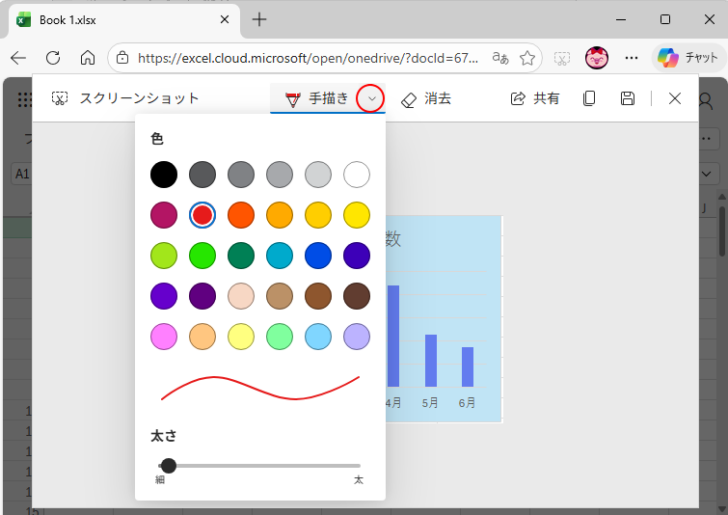Screen dimensions: 728x515
Task: Pick the black color swatch
Action: tap(164, 175)
